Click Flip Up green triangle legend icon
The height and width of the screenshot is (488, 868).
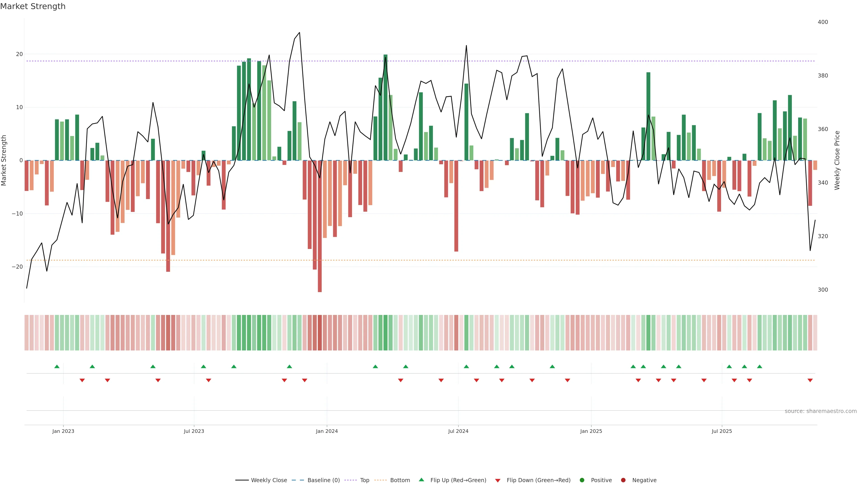421,480
